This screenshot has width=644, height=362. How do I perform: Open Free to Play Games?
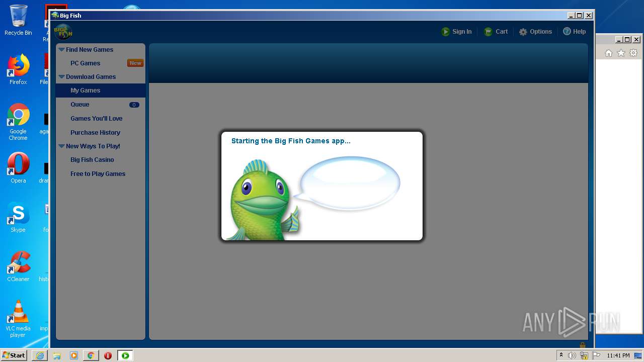[98, 174]
